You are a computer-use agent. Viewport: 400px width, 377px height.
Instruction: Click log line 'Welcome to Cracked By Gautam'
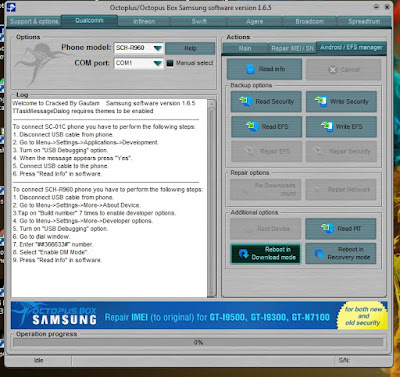(56, 103)
